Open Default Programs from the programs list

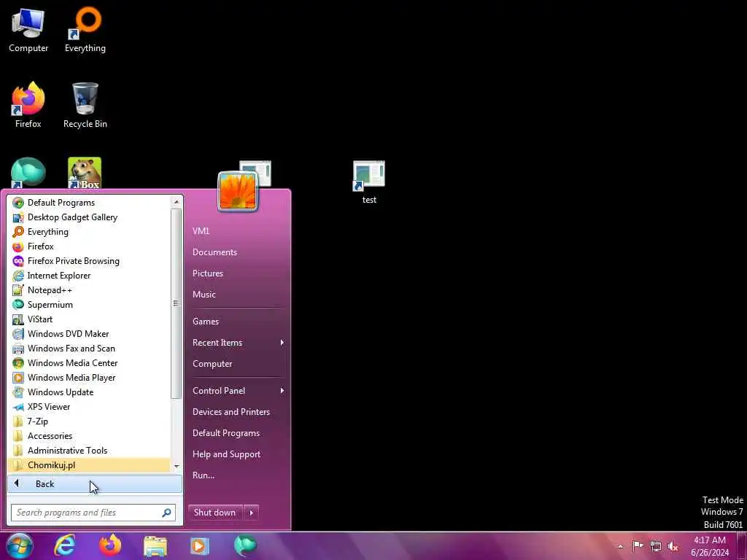(x=89, y=203)
